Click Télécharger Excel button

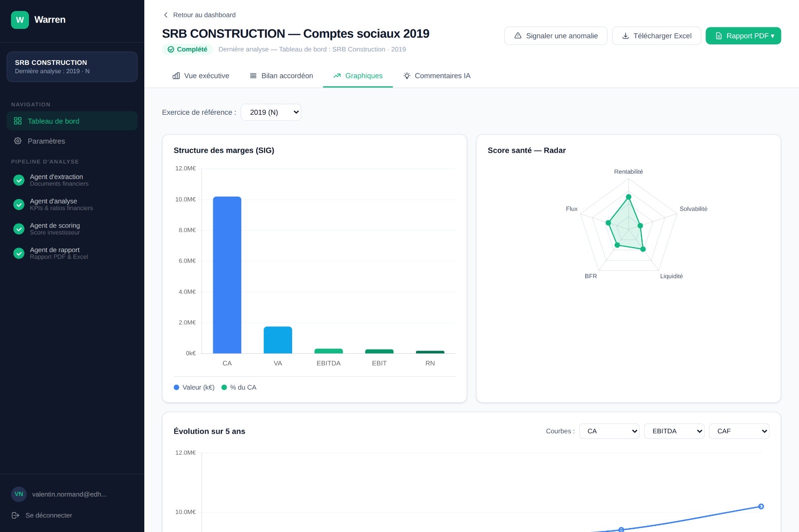657,36
